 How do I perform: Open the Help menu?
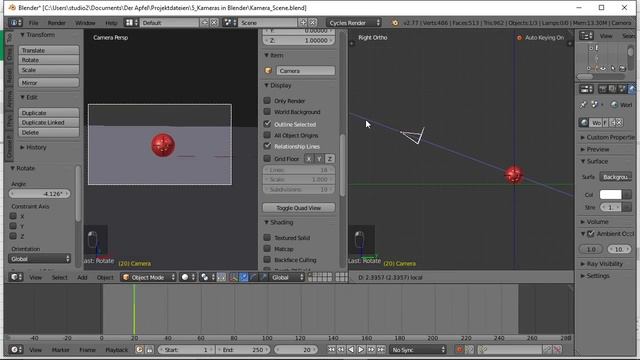pyautogui.click(x=111, y=23)
